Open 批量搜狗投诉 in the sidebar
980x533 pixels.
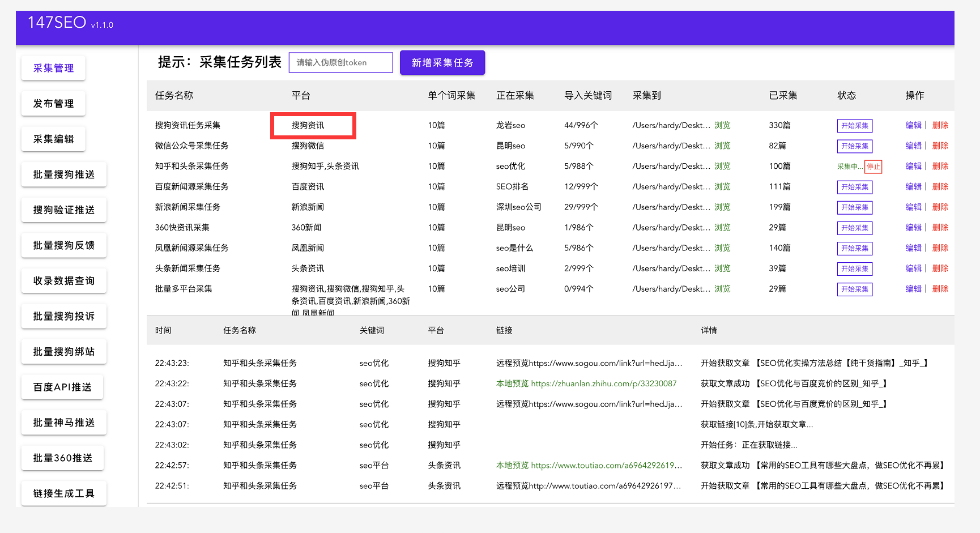click(64, 316)
